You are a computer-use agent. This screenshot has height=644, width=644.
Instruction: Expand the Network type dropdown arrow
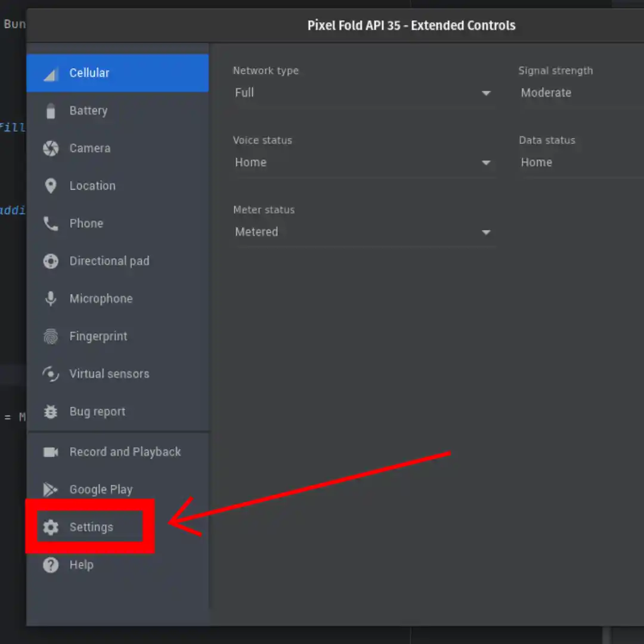click(x=486, y=93)
